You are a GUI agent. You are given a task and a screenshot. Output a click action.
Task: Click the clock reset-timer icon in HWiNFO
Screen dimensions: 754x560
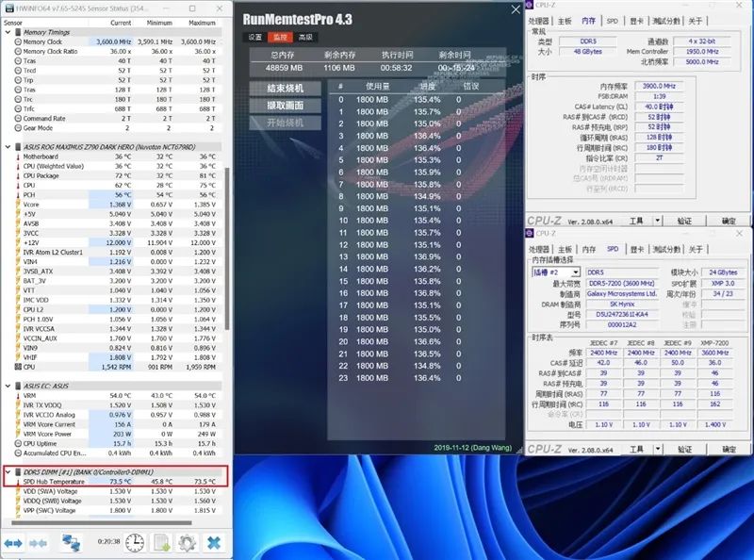(135, 543)
